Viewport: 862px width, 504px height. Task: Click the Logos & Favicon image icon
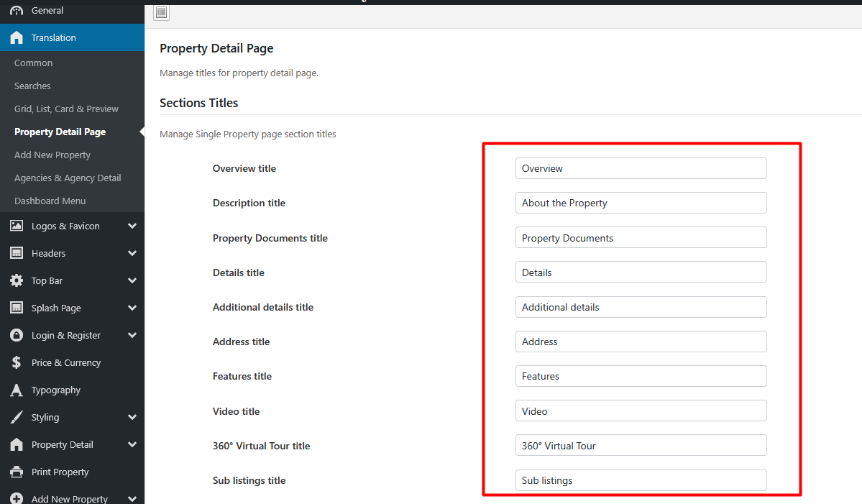pos(17,226)
